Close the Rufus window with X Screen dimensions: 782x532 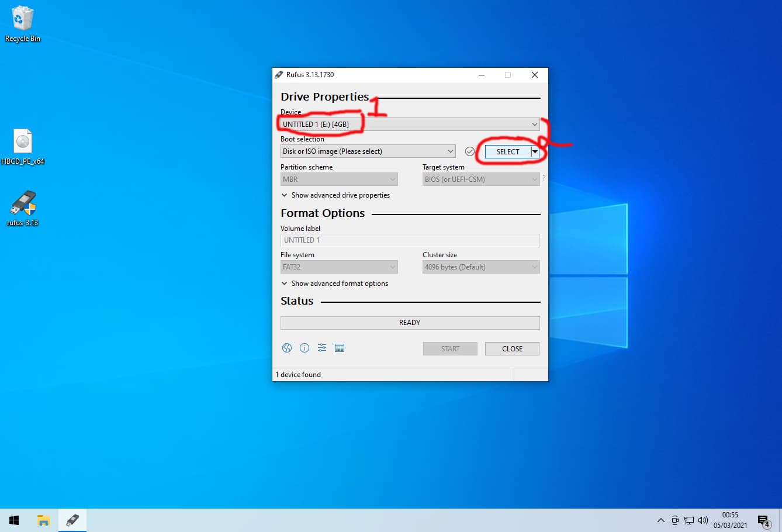535,75
